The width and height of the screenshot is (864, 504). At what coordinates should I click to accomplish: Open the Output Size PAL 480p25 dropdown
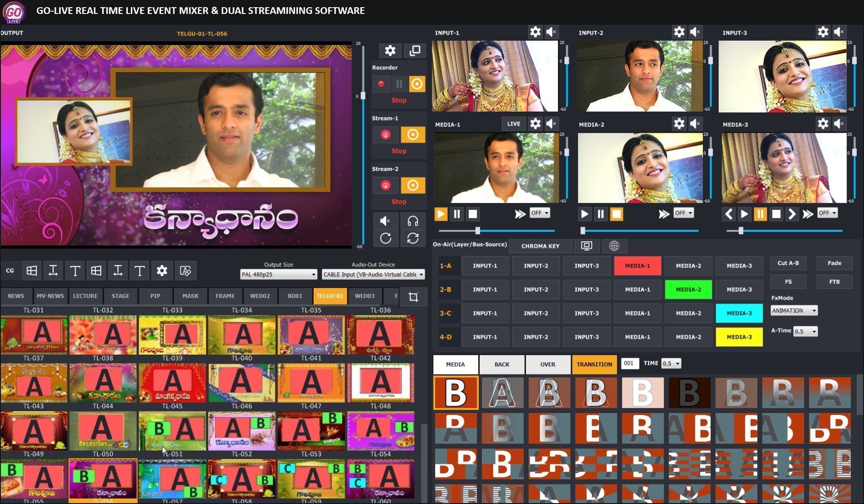[278, 274]
